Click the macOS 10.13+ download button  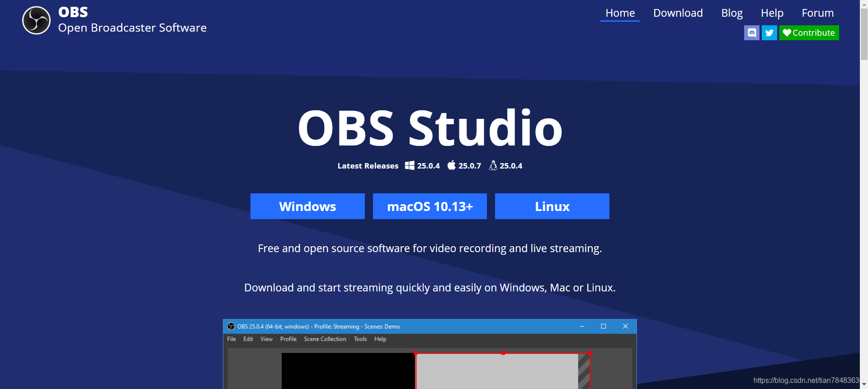(x=430, y=206)
